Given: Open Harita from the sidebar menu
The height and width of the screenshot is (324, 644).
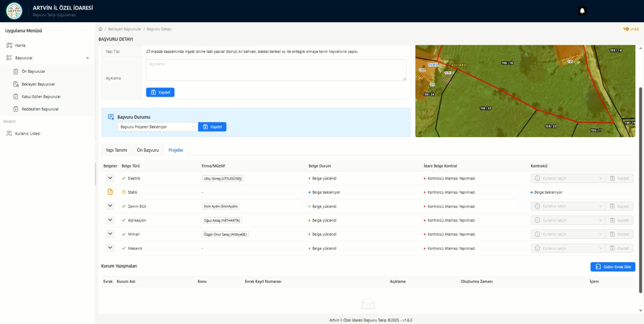Looking at the screenshot, I should tap(20, 46).
